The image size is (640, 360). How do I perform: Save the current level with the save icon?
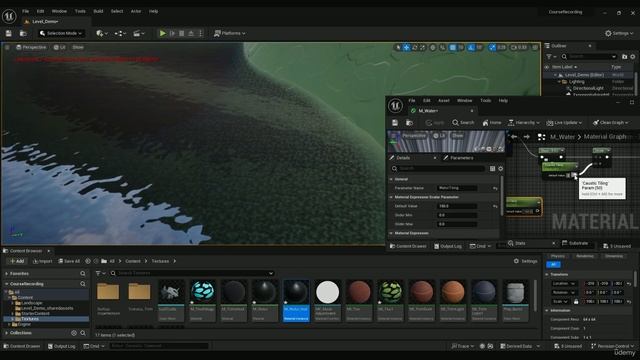8,33
